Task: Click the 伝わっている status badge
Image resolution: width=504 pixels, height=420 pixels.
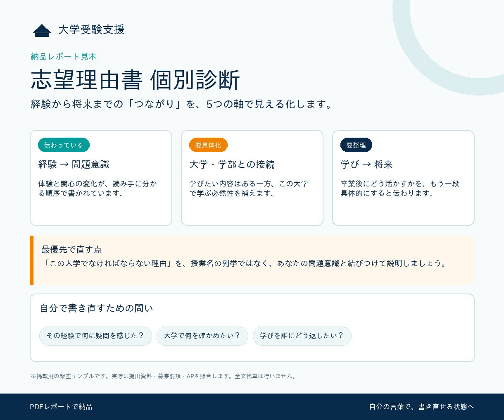Action: (64, 145)
